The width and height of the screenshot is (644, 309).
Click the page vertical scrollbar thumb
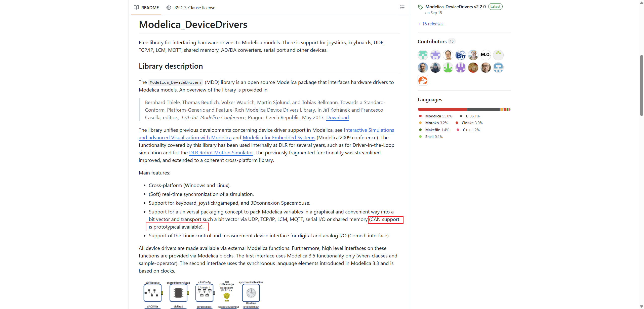(641, 85)
